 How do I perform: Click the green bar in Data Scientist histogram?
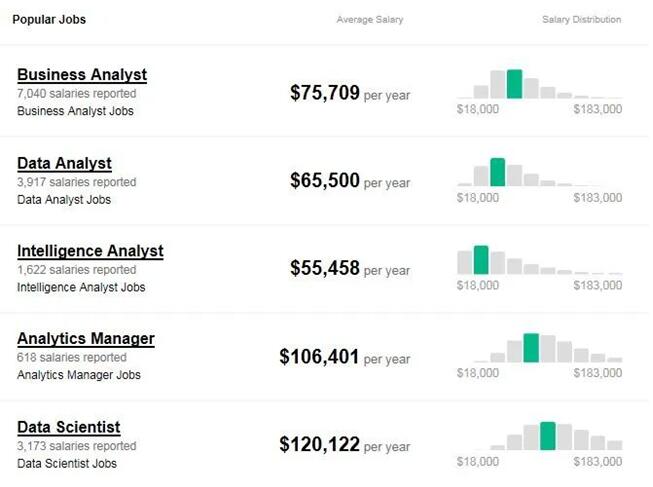547,436
